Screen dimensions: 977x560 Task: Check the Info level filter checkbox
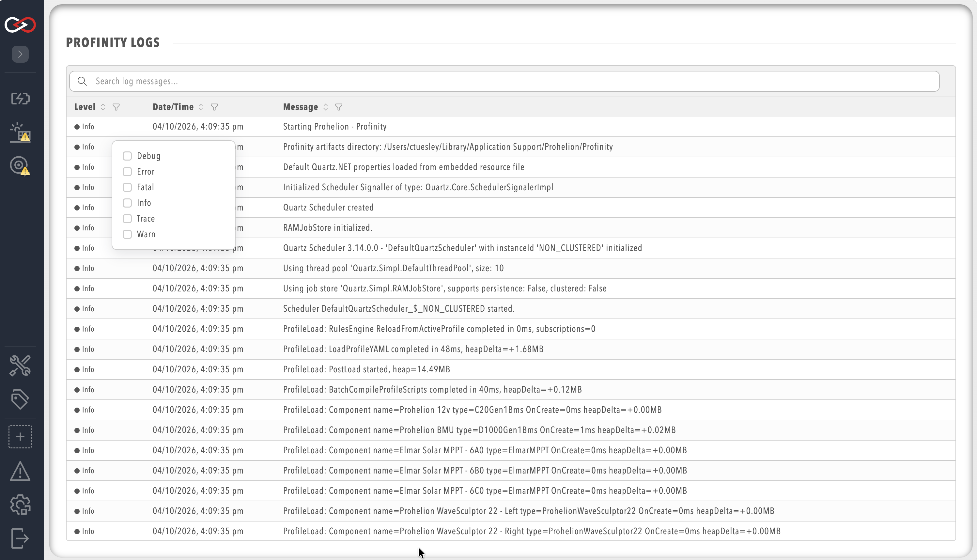click(x=127, y=203)
